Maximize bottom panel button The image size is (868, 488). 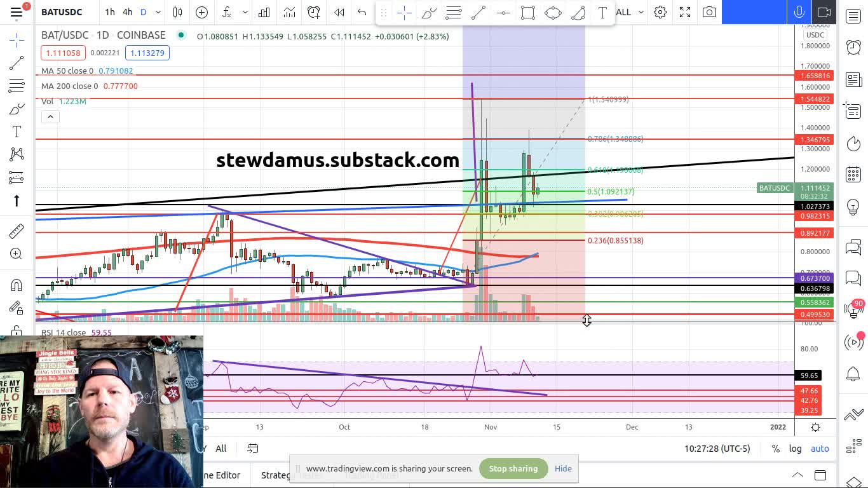coord(820,475)
